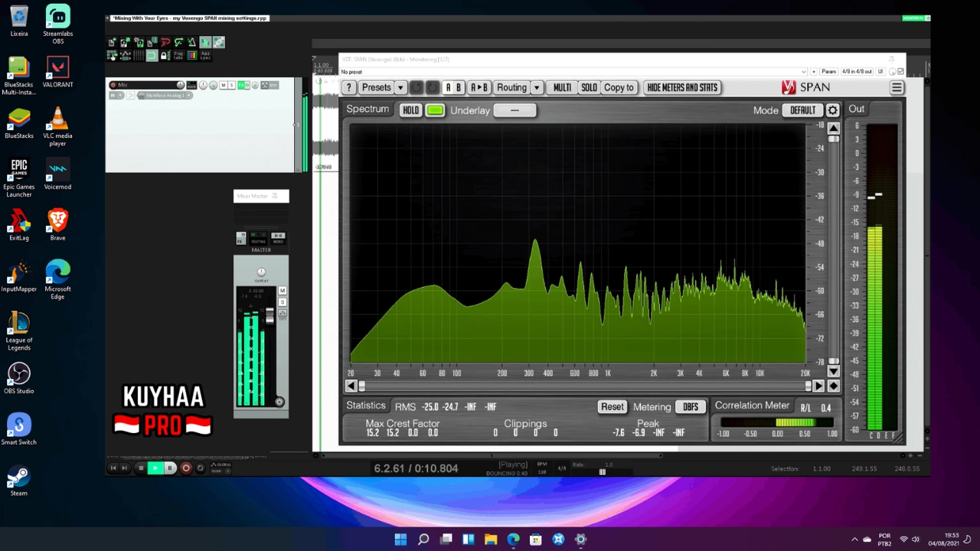Click the REAPER project settings toolbar icon
This screenshot has height=551, width=980.
pos(152,42)
